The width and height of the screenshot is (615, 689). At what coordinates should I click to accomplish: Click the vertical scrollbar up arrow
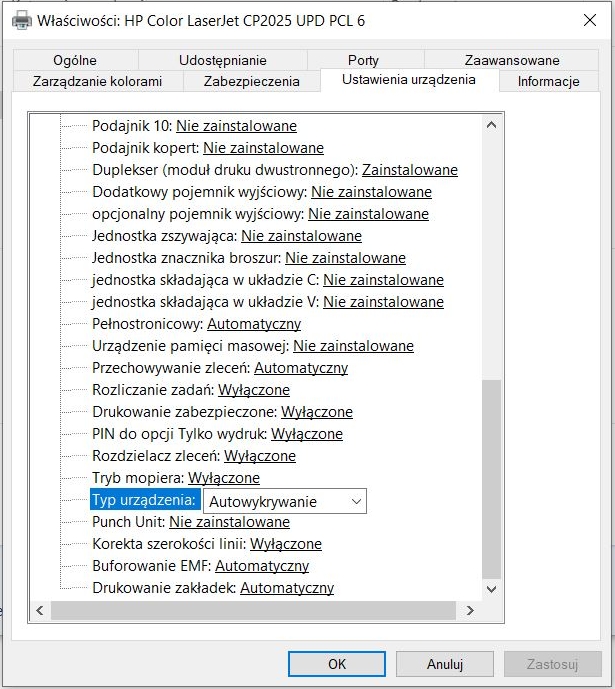tap(492, 125)
